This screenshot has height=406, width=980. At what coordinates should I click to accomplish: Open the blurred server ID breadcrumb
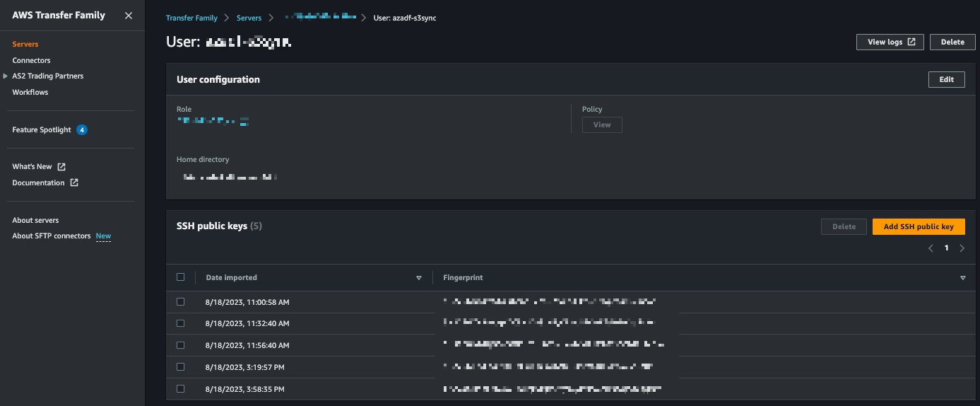pyautogui.click(x=320, y=17)
